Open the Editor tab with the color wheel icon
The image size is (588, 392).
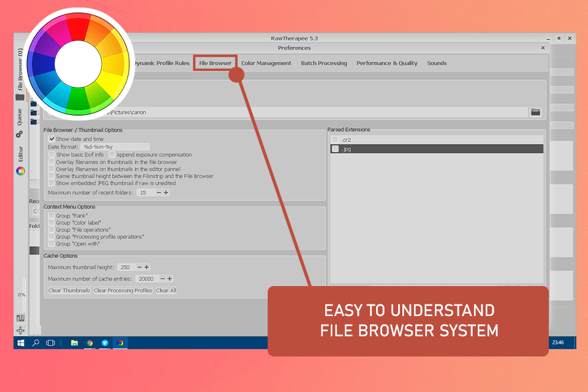click(x=20, y=160)
